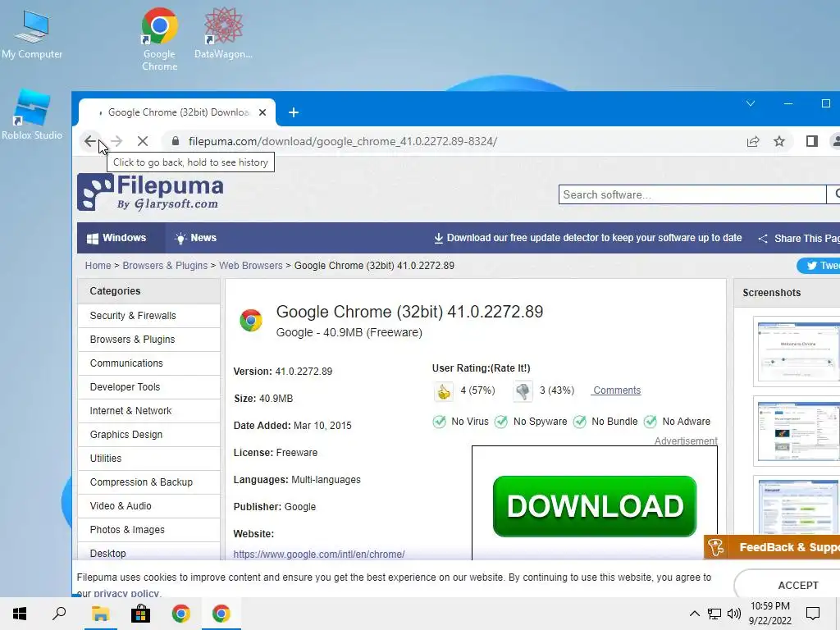Share this page icon in address bar
This screenshot has width=840, height=630.
click(753, 141)
